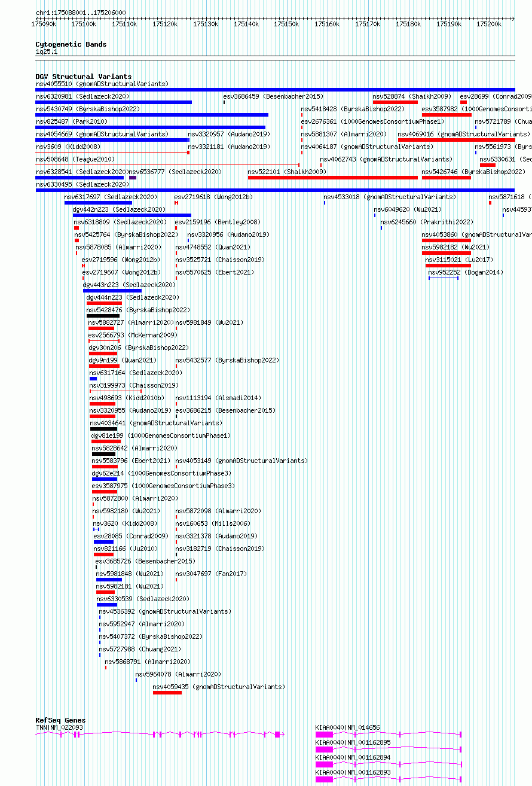Select nsv6536777 Sedlazeck2020 variant label
This screenshot has width=532, height=786.
(x=176, y=172)
